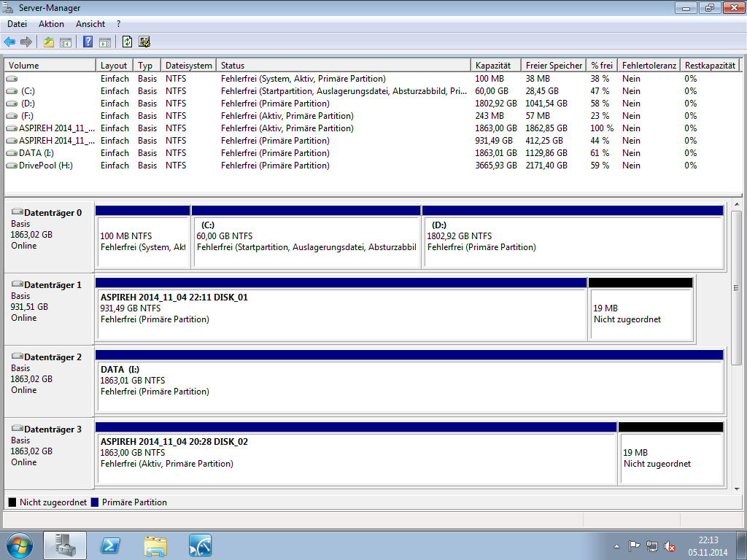This screenshot has width=747, height=560.
Task: Click the settings icon right of Refresh
Action: [x=144, y=42]
